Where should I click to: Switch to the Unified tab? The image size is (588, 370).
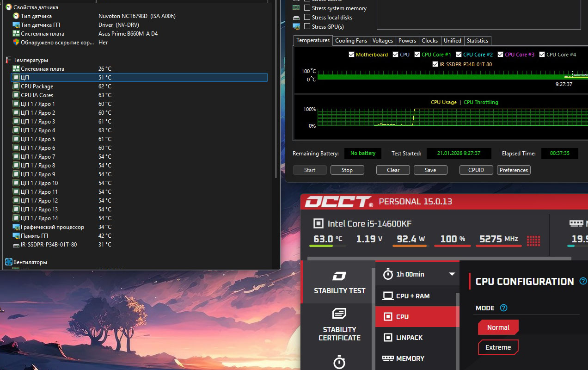[453, 41]
